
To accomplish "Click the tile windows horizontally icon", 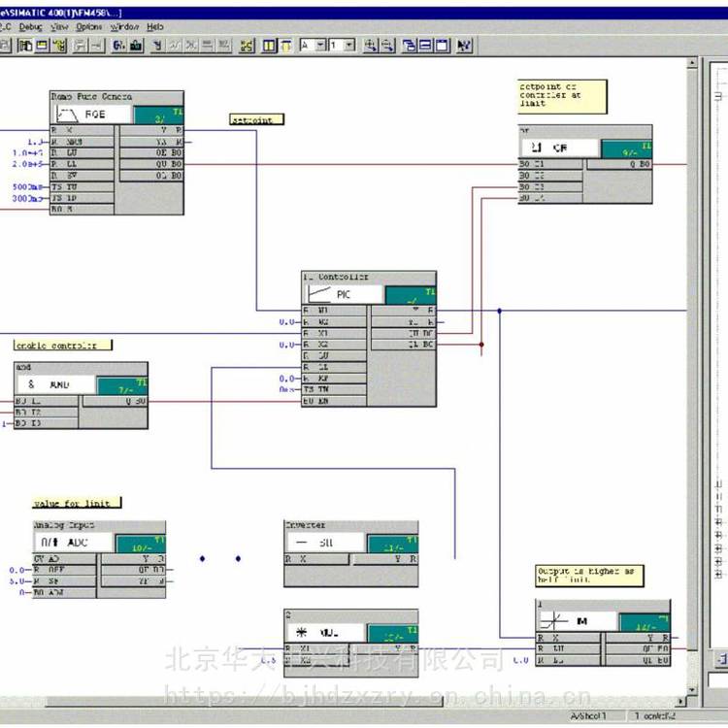I will click(x=426, y=46).
